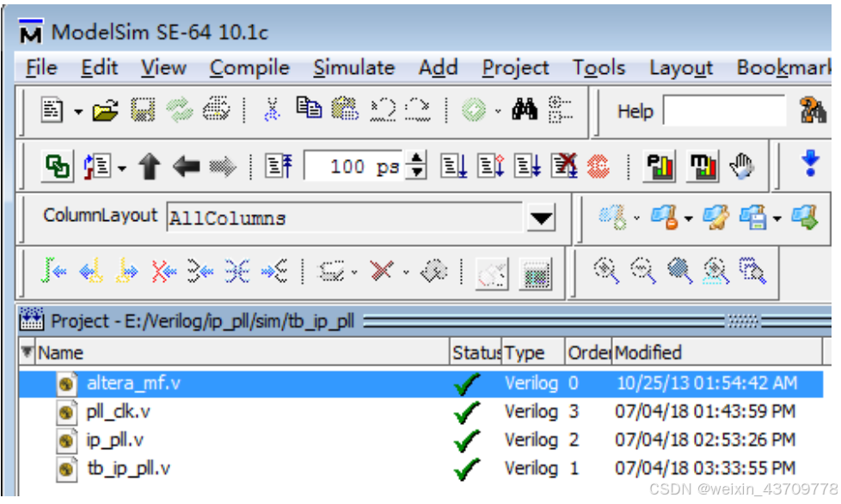Click the hand icon on simulate toolbar
841x504 pixels.
[742, 167]
